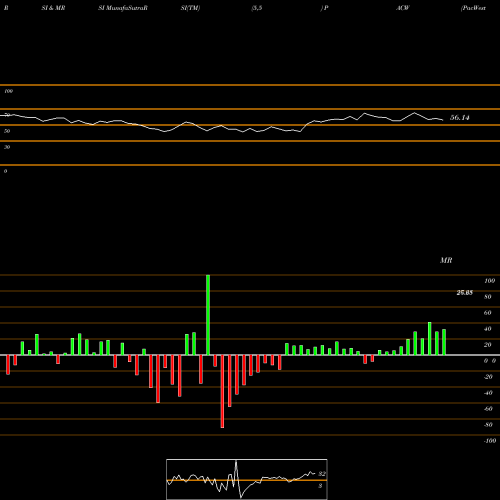Click the MR axis label -100

(x=490, y=441)
